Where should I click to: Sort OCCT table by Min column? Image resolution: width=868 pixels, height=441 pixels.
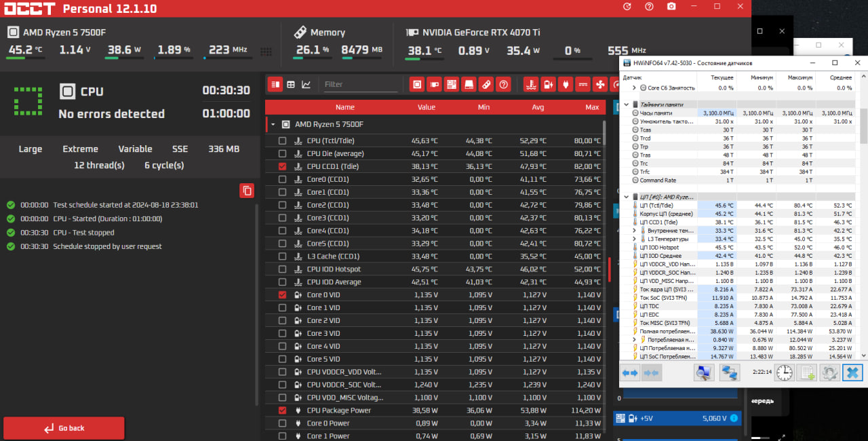point(484,107)
